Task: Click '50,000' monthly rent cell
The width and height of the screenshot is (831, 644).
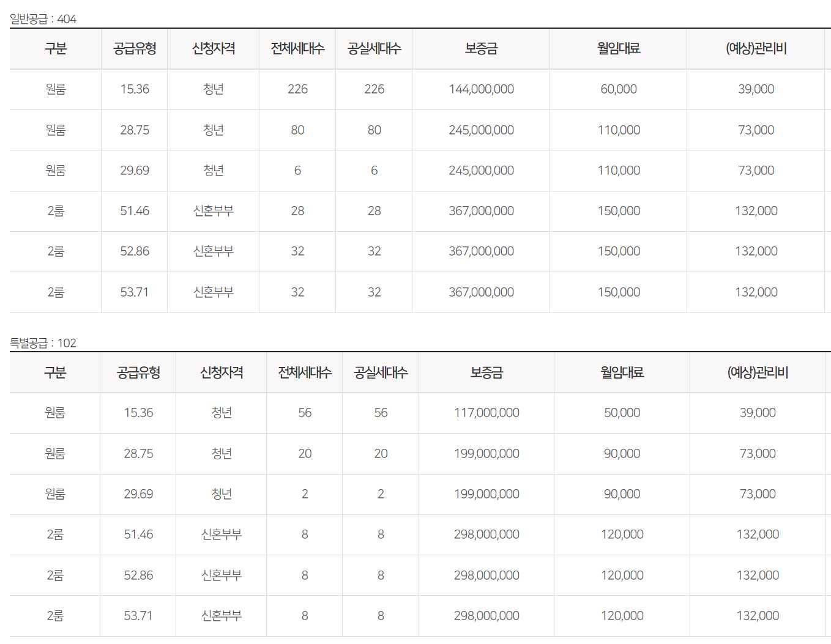Action: [622, 413]
